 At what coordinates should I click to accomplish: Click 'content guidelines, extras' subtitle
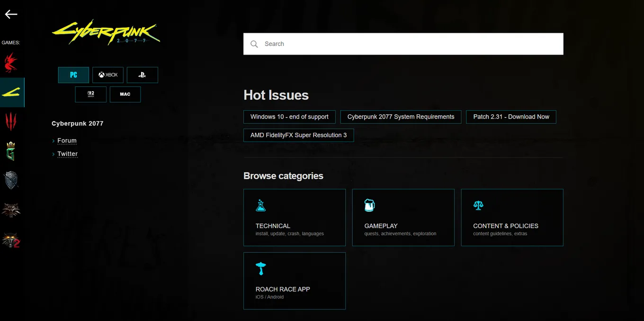click(x=500, y=234)
